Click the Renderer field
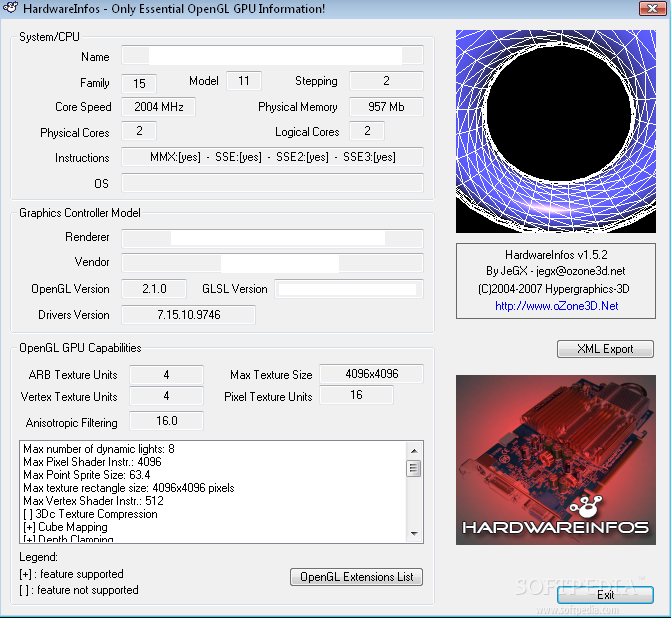 273,238
